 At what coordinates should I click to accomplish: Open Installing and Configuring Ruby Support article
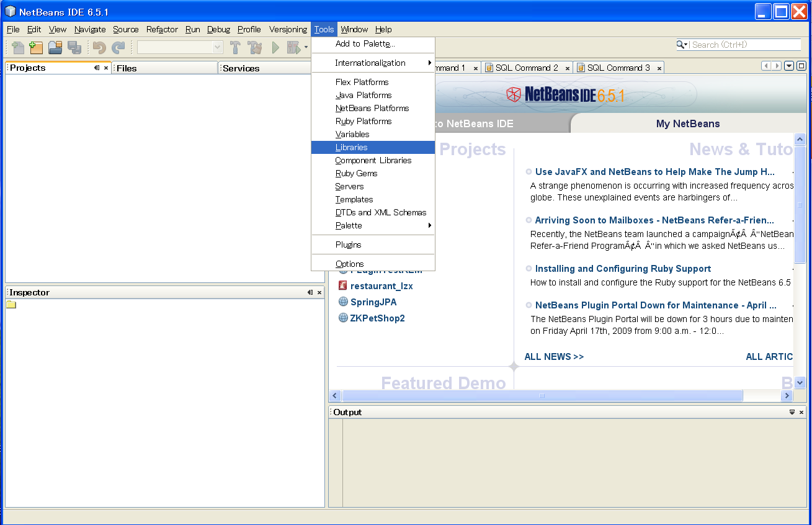[x=623, y=269]
